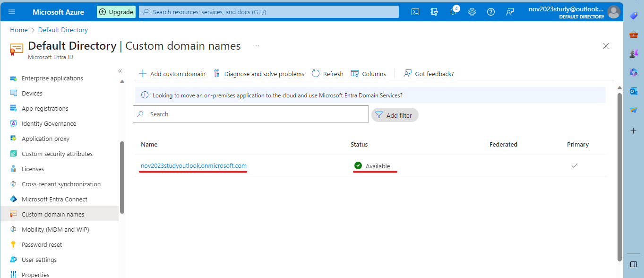Image resolution: width=644 pixels, height=278 pixels.
Task: Click the domain Search field
Action: click(251, 114)
